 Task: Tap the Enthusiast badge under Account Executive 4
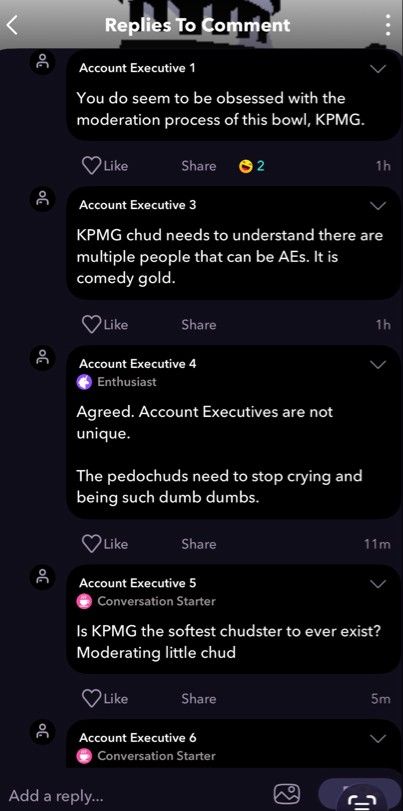click(x=116, y=382)
